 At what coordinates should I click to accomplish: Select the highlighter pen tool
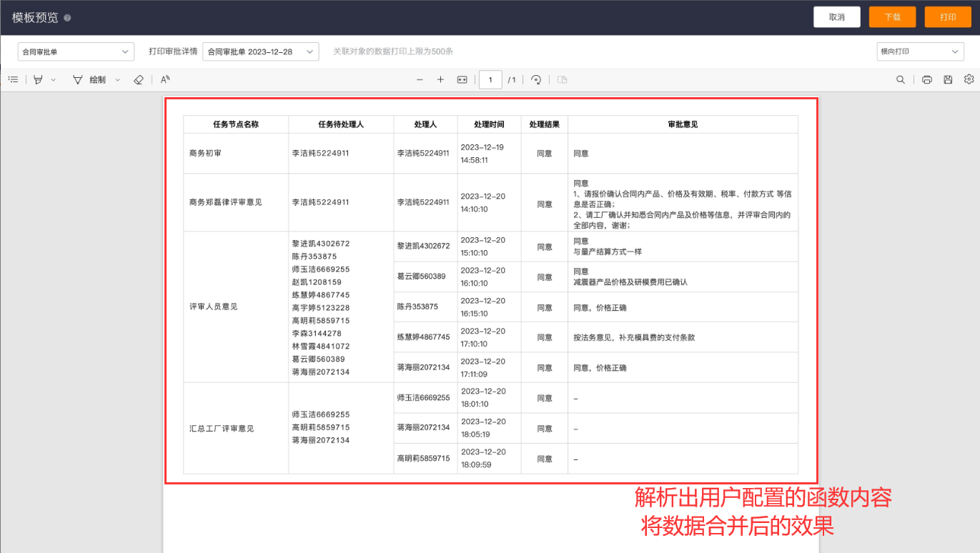(39, 79)
